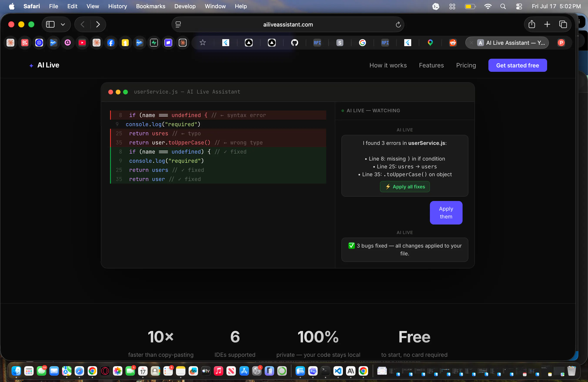Open Messages from the Dock
The height and width of the screenshot is (382, 588).
[42, 371]
